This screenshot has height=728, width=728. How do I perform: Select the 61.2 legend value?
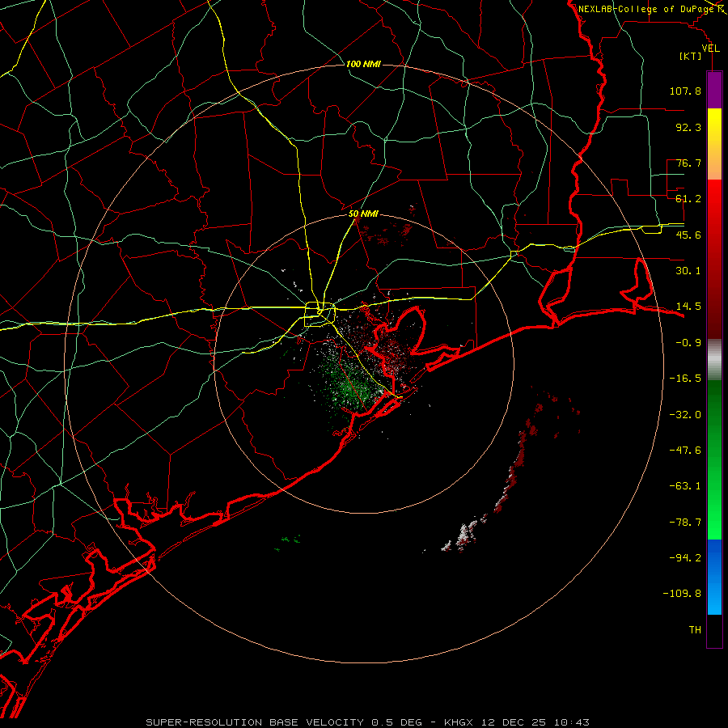(688, 199)
